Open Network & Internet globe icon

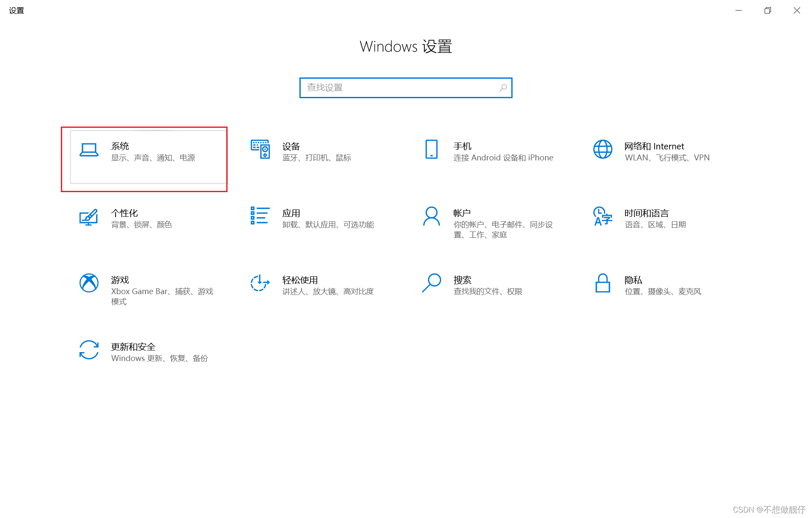tap(603, 149)
